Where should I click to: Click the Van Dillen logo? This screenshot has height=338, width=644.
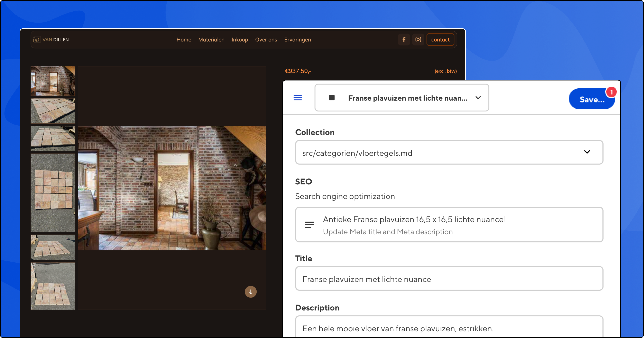[x=51, y=39]
